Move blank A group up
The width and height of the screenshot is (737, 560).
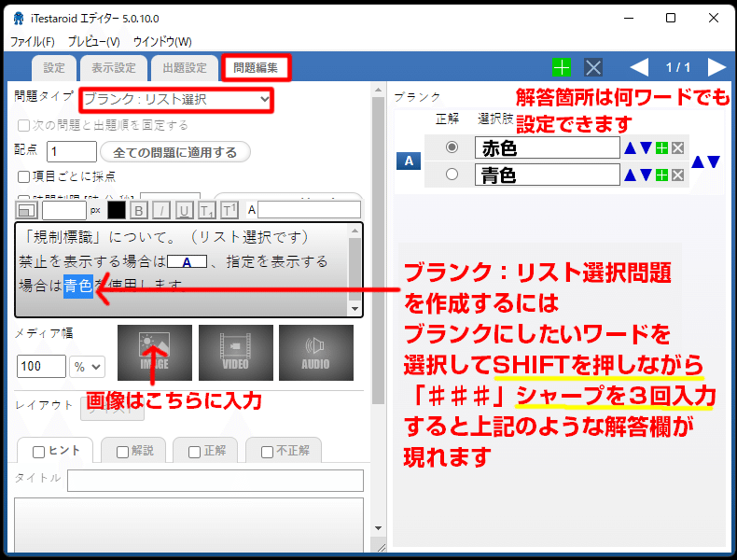point(698,162)
